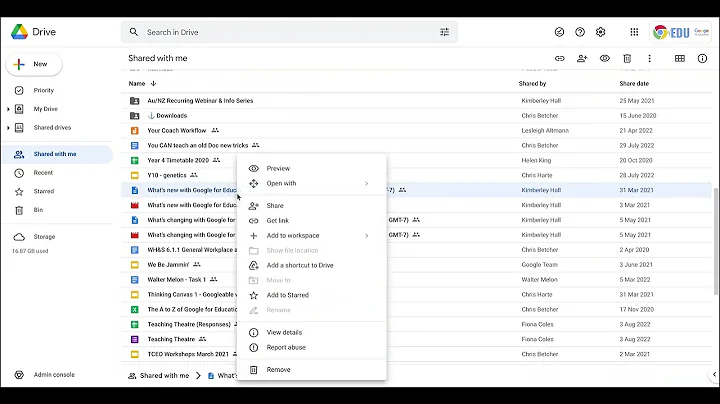Click the offline ready status icon
This screenshot has width=720, height=404.
click(559, 32)
